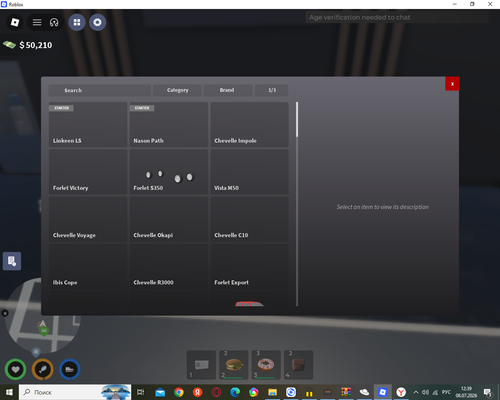Click the green heart health icon
Image resolution: width=500 pixels, height=400 pixels.
[x=15, y=369]
